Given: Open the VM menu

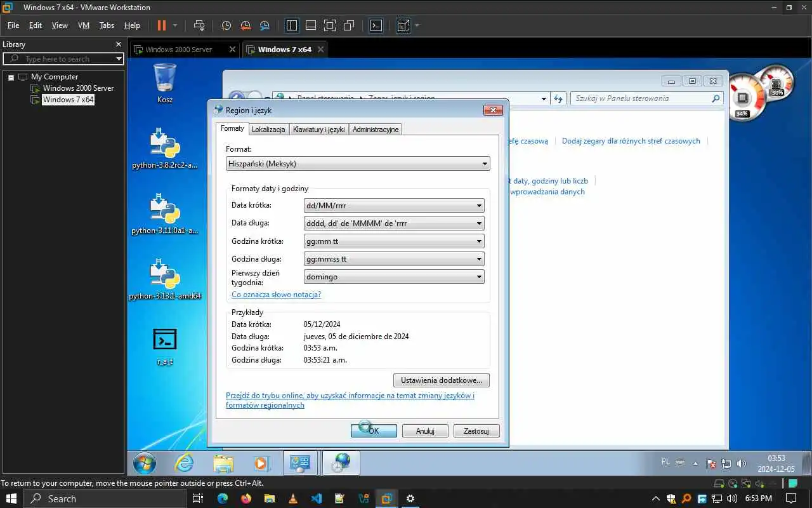Looking at the screenshot, I should tap(84, 25).
